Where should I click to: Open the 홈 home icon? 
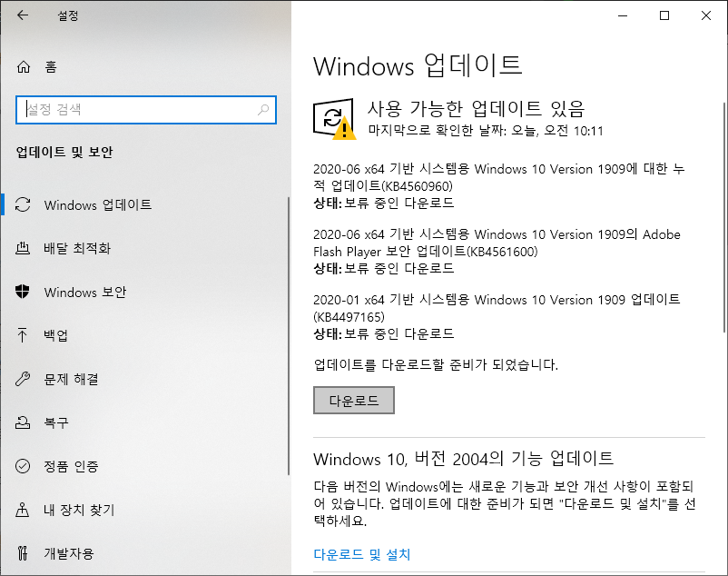(24, 67)
